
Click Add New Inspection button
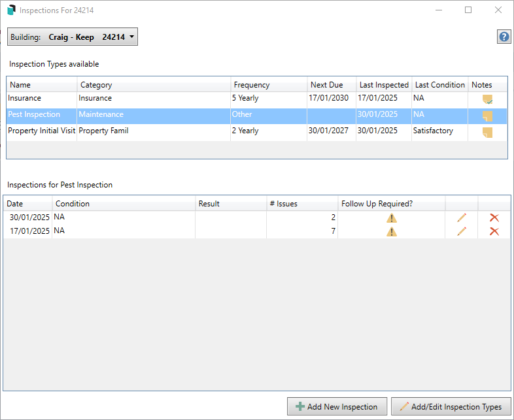point(337,406)
